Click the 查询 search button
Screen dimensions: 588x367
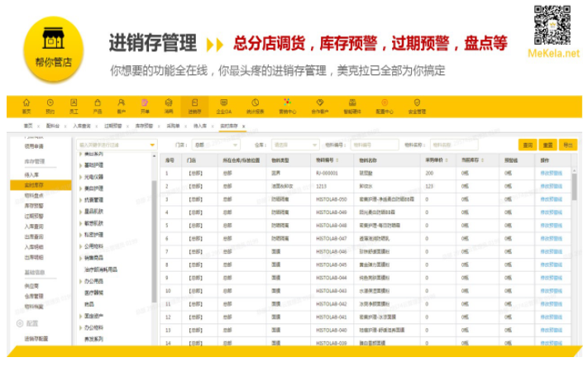(x=528, y=145)
